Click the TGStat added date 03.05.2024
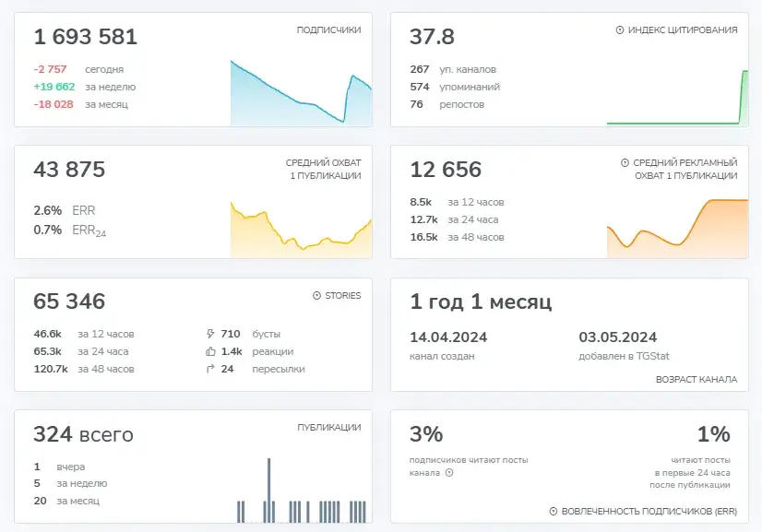Screen dimensions: 762x532 (x=618, y=337)
